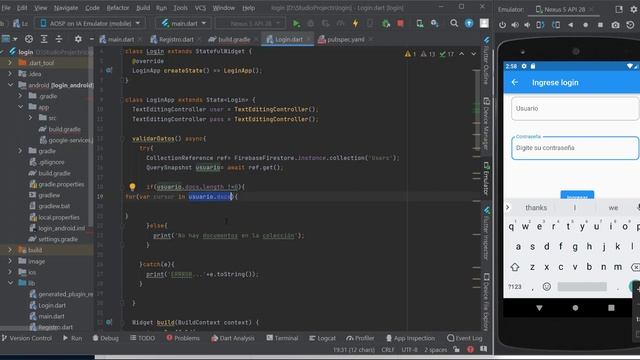
Task: Tap the 'thanks' keyboard suggestion
Action: (536, 208)
